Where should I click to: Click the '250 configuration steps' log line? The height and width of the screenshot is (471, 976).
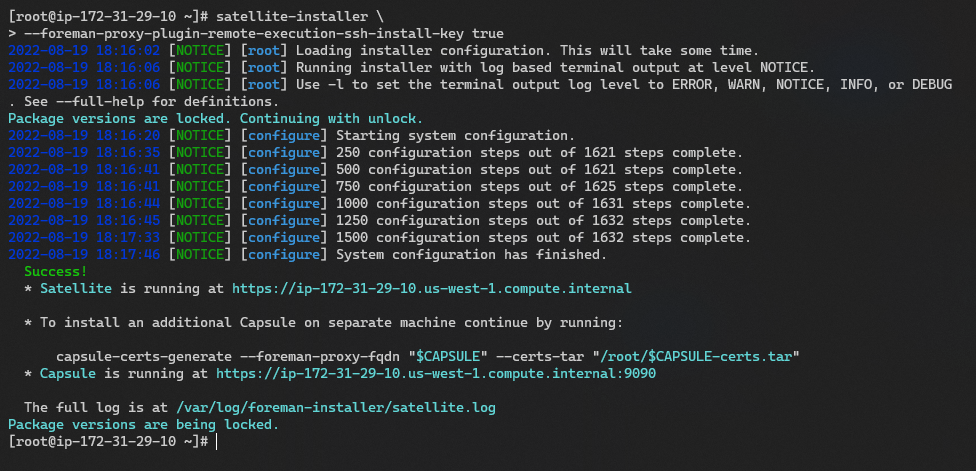click(540, 152)
